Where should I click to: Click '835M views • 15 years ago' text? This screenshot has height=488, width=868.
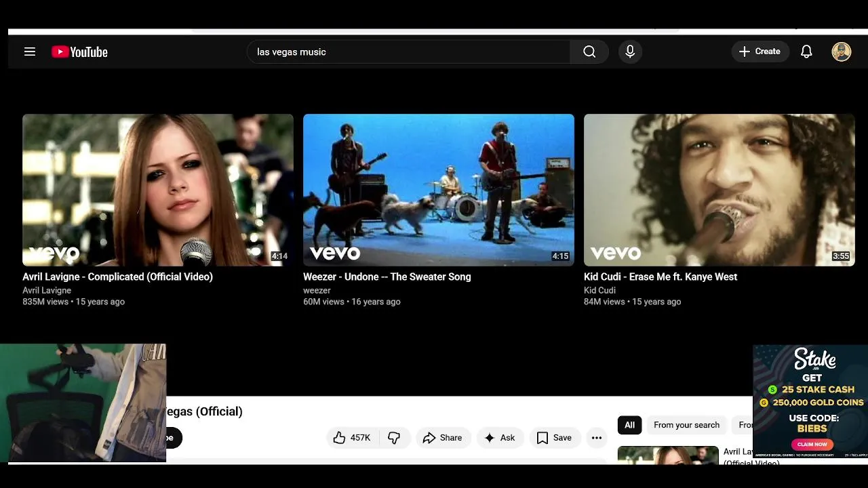pos(73,302)
